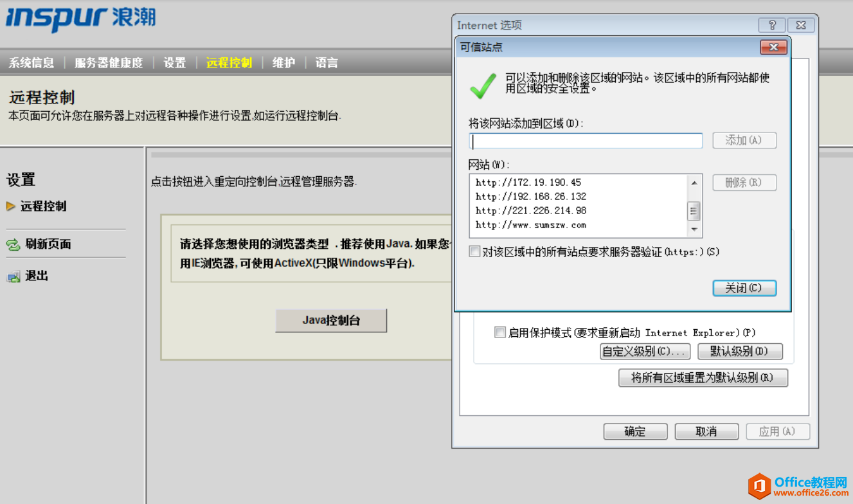
Task: Click the Remove (删除) button
Action: coord(744,183)
